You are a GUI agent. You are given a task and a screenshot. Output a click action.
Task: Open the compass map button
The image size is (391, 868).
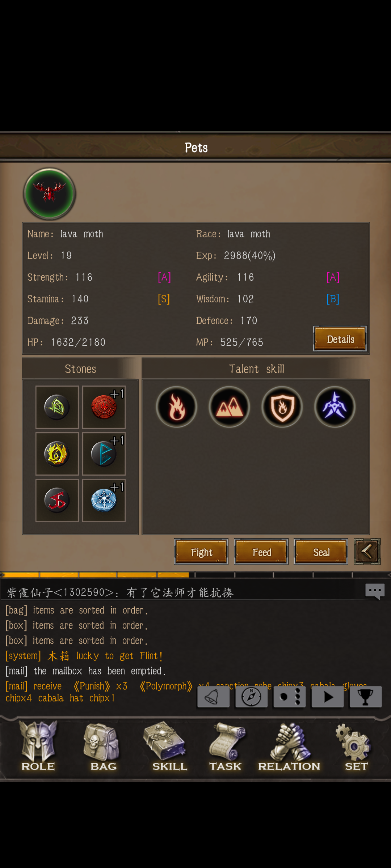pos(252,697)
